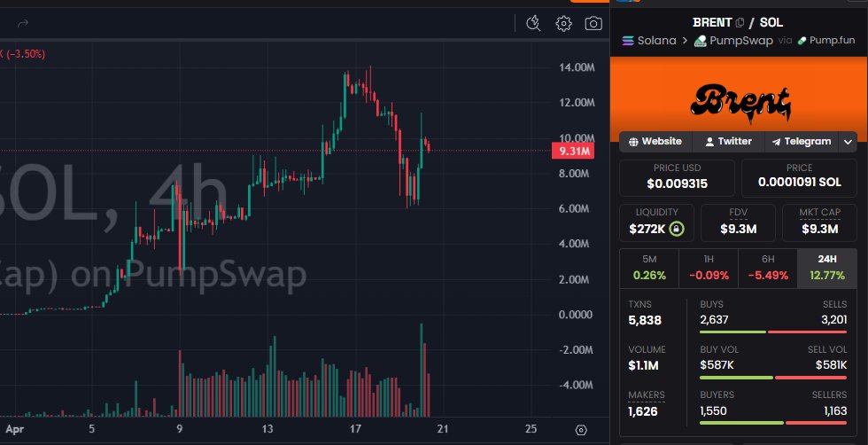The height and width of the screenshot is (445, 868).
Task: Take a chart snapshot with camera icon
Action: 593,24
